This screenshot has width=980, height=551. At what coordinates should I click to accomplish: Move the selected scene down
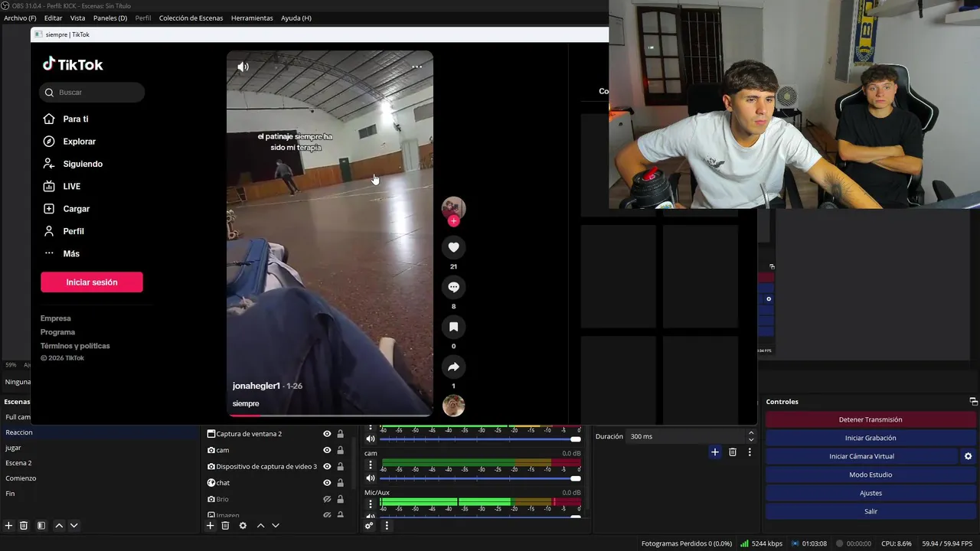[74, 526]
